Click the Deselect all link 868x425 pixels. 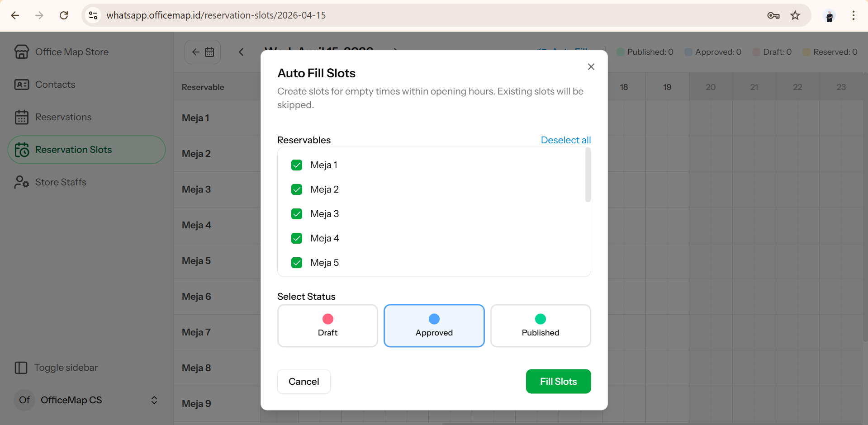565,140
